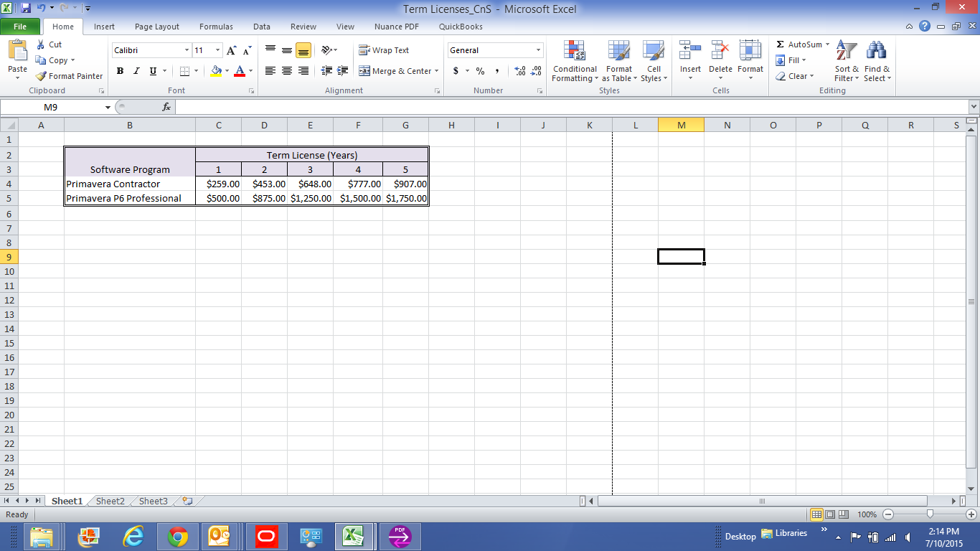Open number format General dropdown
Screen dimensions: 980x551
click(x=539, y=50)
